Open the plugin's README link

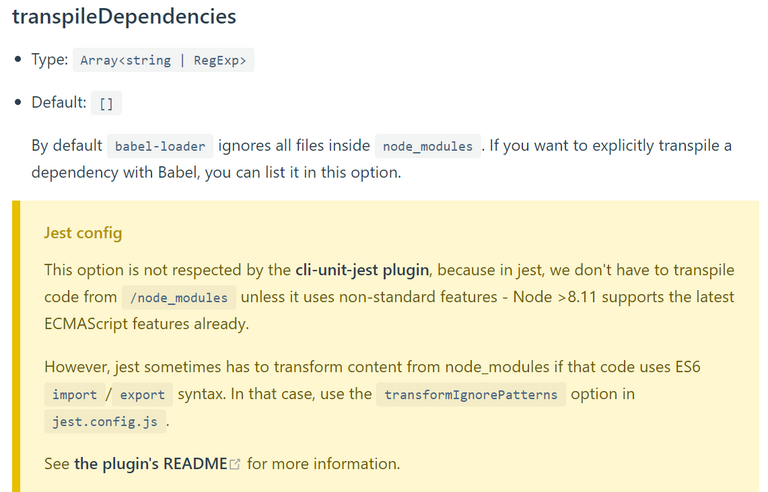point(151,464)
